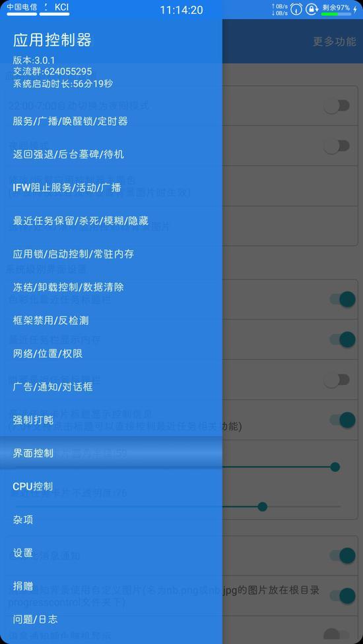Disable the colorized recent tasks title bar switch
363x644 pixels.
(343, 299)
